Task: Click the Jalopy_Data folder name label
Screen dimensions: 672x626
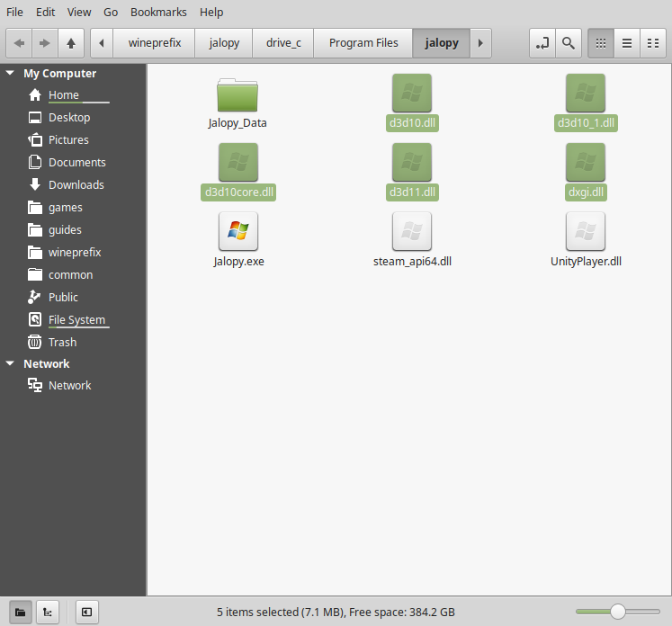Action: tap(237, 123)
